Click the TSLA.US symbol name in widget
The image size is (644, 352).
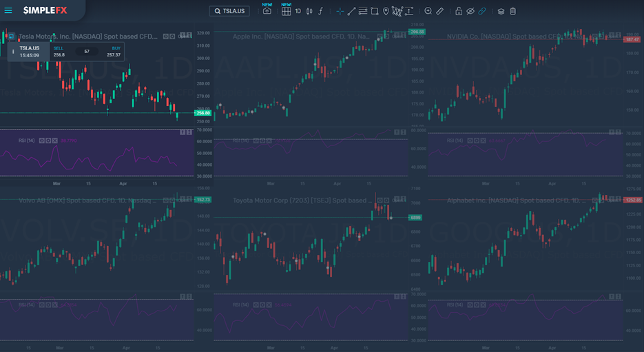30,48
